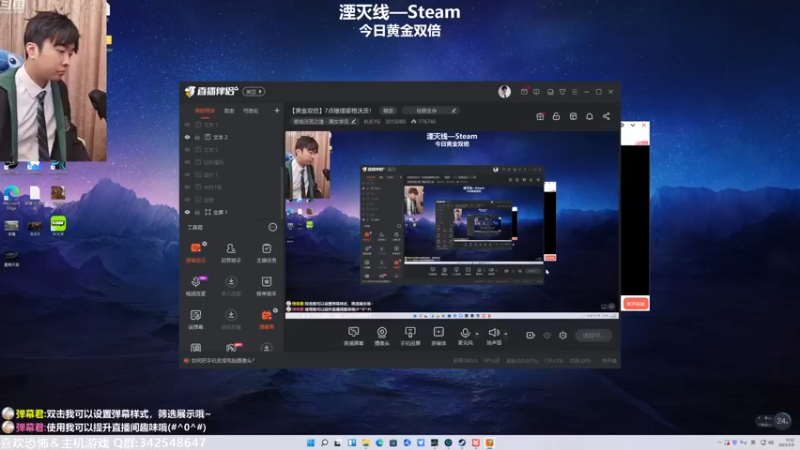Edit the stream category dropdown pill

coord(431,110)
